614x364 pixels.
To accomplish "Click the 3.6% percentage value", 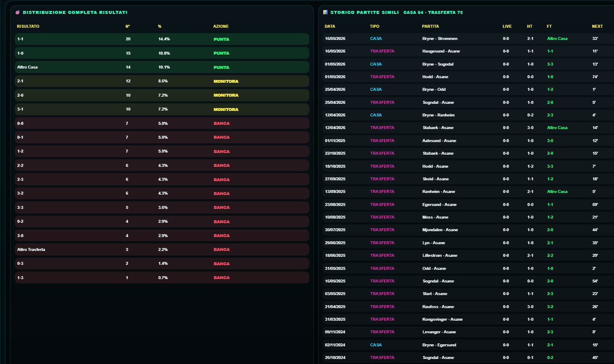I will [x=163, y=208].
